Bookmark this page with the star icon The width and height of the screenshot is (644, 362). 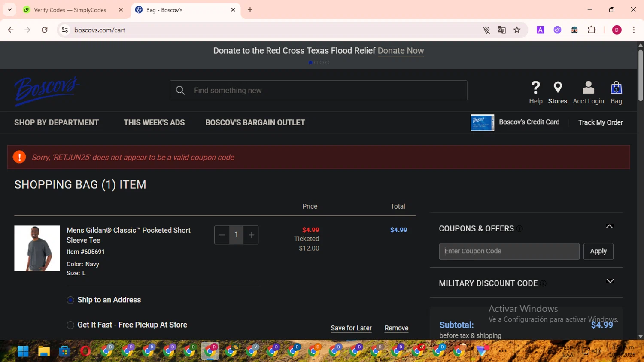pos(517,30)
